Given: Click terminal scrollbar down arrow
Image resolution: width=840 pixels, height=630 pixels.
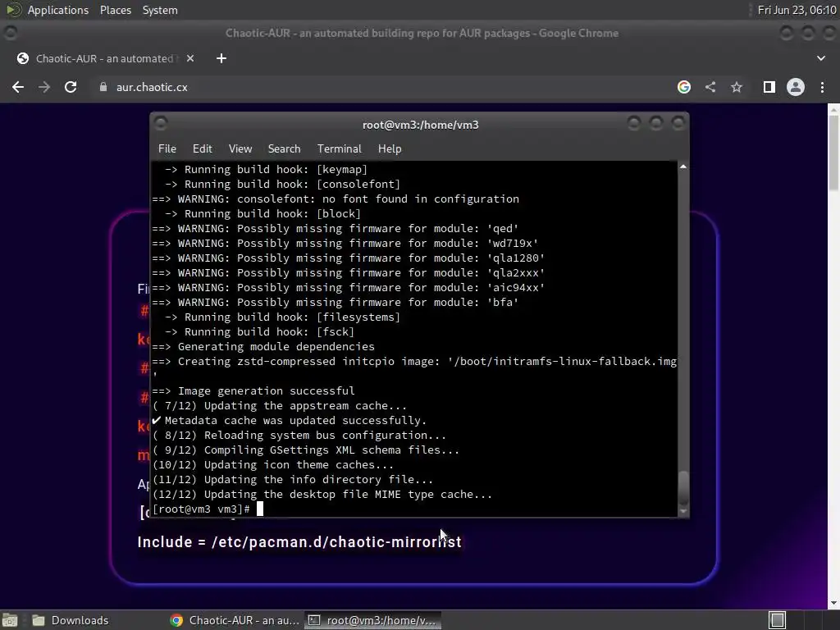Looking at the screenshot, I should tap(683, 512).
